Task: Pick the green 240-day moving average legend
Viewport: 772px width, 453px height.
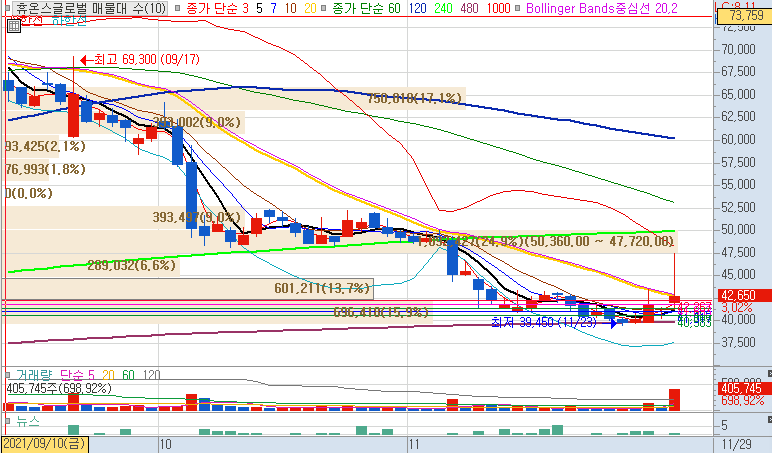Action: coord(443,8)
